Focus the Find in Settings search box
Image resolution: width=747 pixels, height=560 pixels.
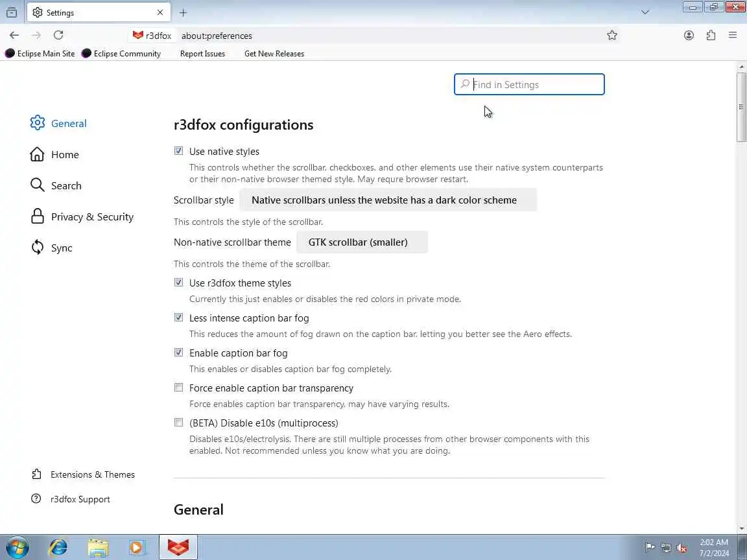point(529,84)
